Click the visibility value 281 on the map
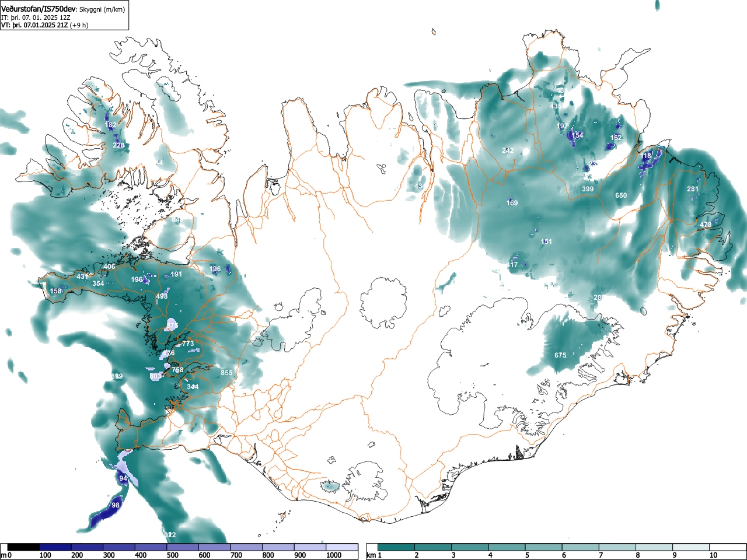This screenshot has width=747, height=560. (693, 190)
